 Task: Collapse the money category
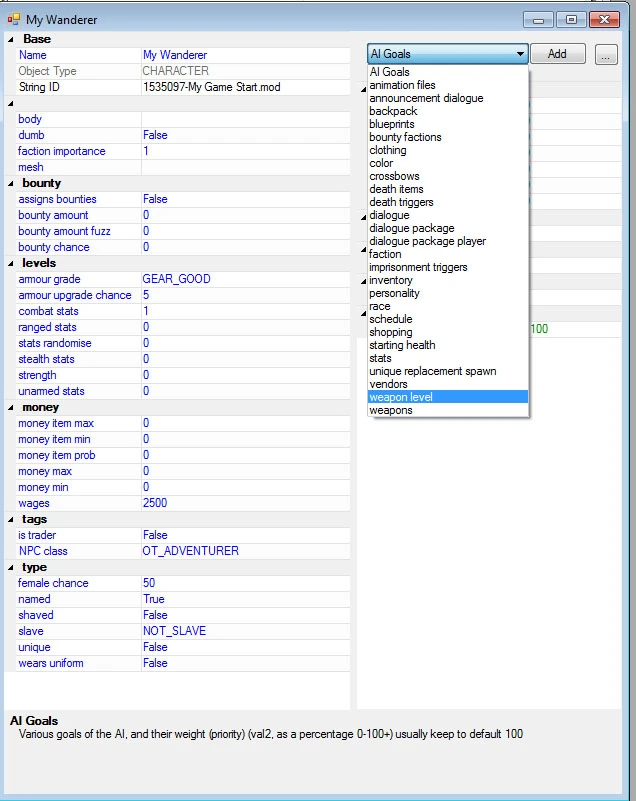12,407
